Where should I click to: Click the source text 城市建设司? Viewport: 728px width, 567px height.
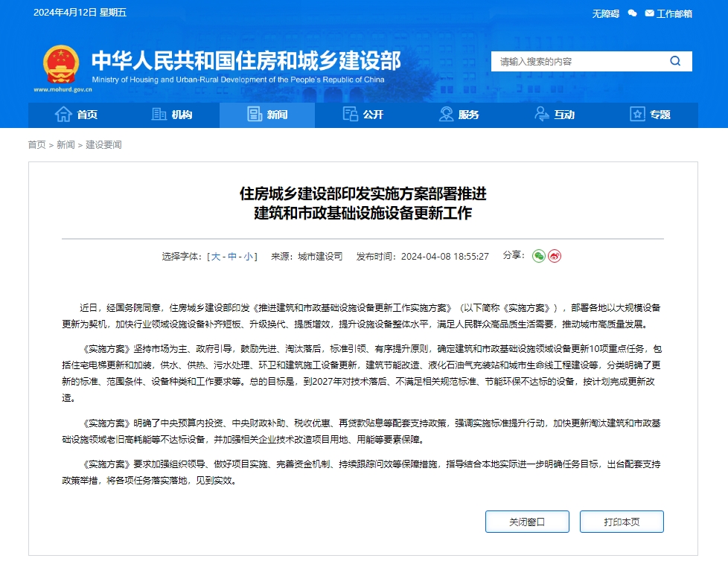tap(320, 257)
